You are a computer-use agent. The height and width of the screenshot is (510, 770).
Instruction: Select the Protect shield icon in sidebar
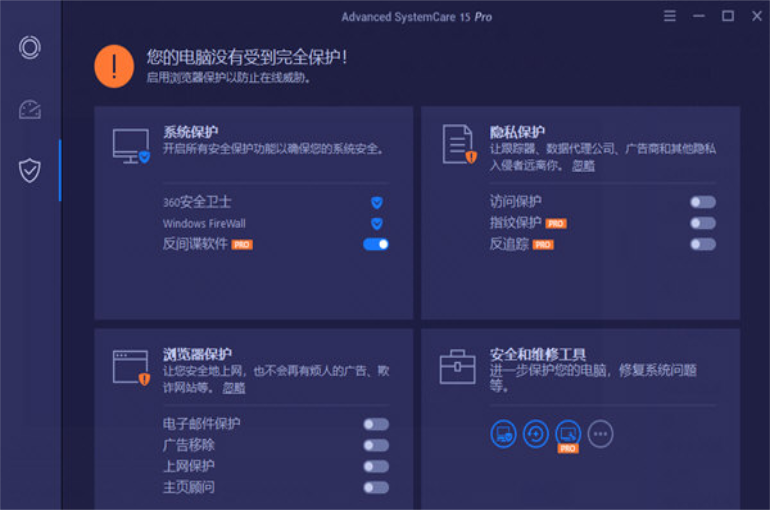[x=29, y=170]
